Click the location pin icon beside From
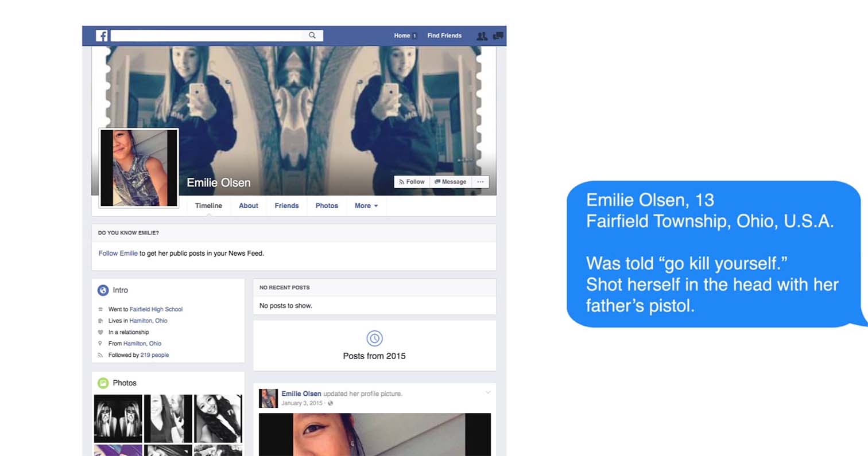 (101, 344)
